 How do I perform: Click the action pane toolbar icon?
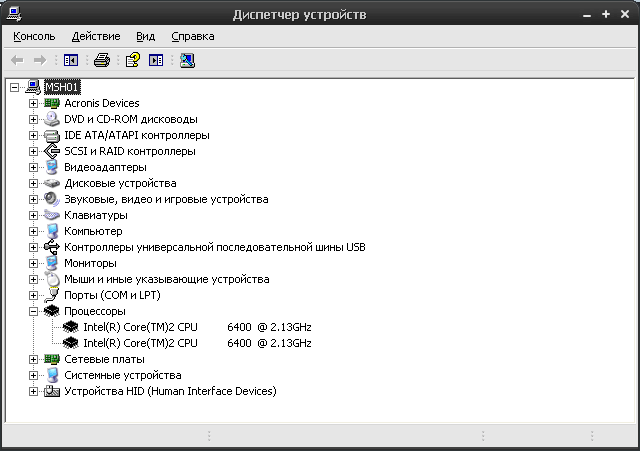156,61
